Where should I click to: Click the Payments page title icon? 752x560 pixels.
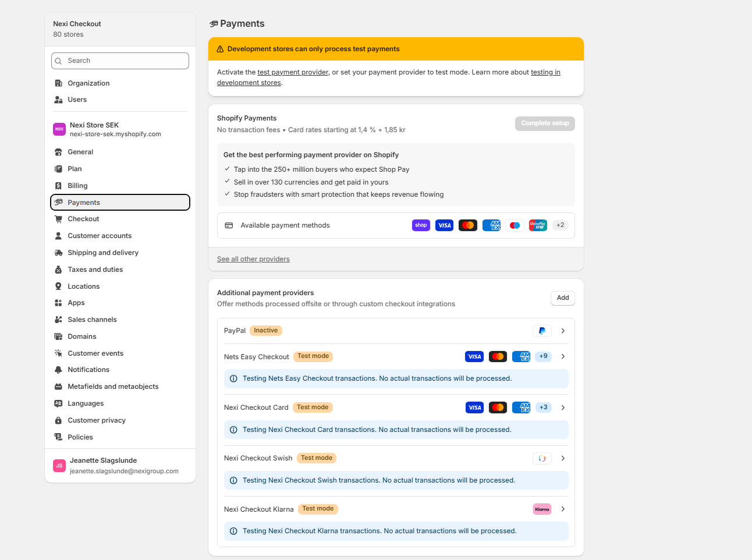tap(214, 24)
